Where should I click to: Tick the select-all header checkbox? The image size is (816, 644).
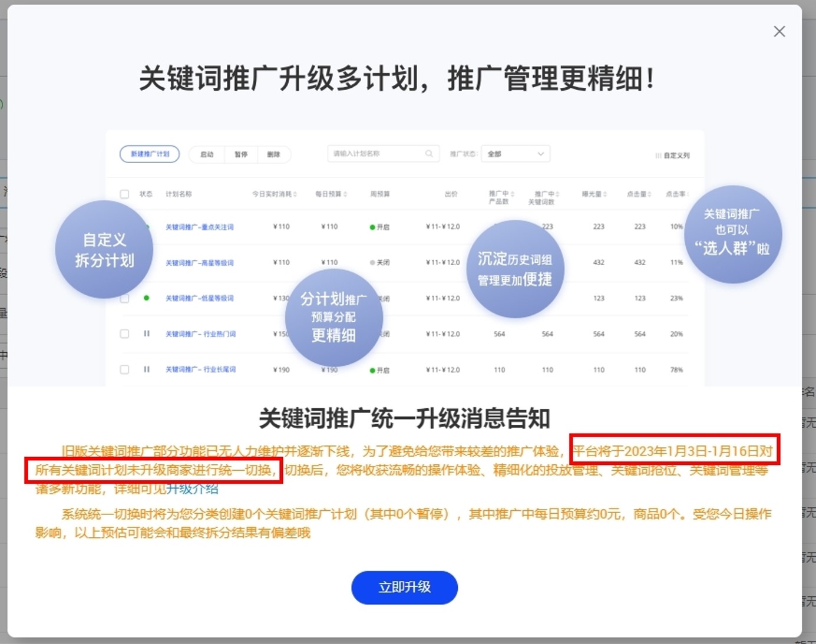tap(124, 194)
